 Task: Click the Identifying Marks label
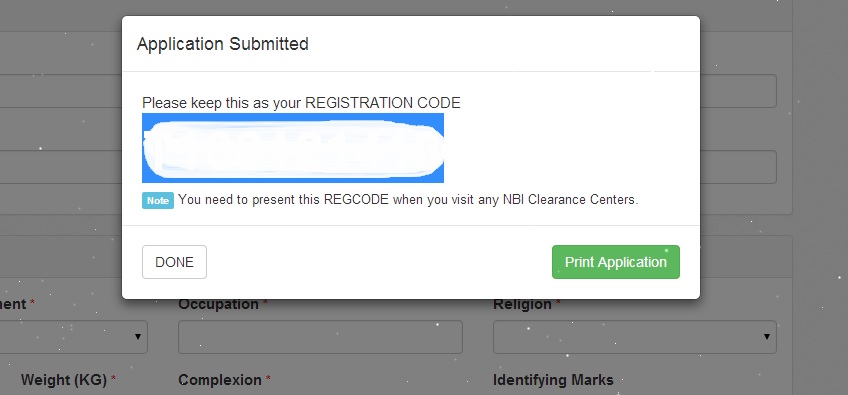click(553, 380)
